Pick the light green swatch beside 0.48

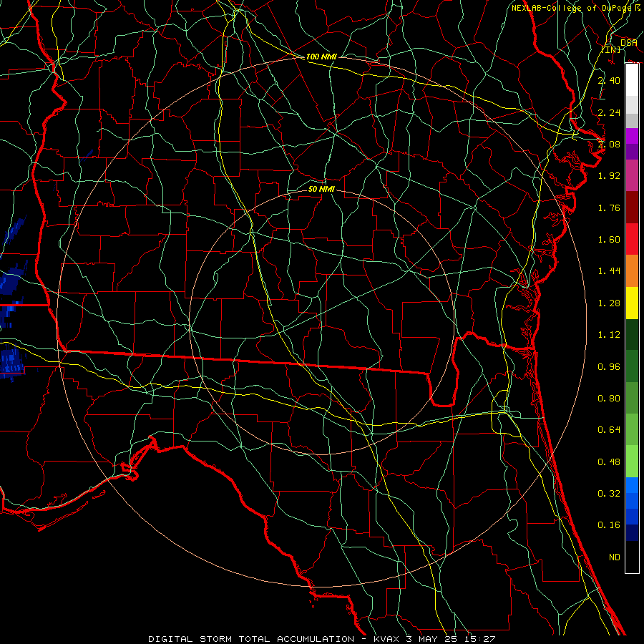point(632,462)
